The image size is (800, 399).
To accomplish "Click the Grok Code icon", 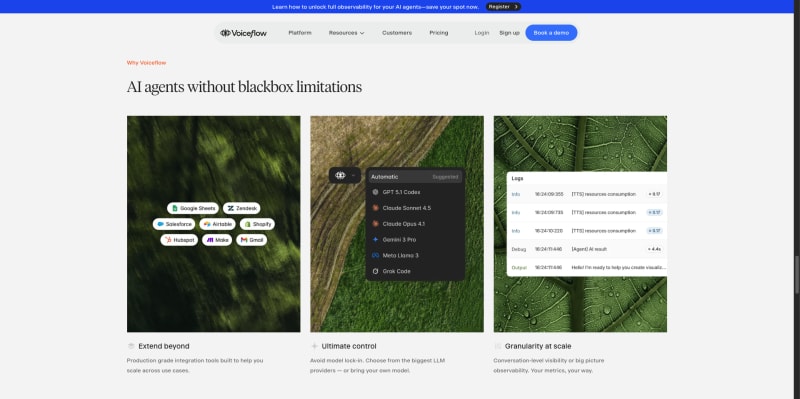I will (375, 271).
